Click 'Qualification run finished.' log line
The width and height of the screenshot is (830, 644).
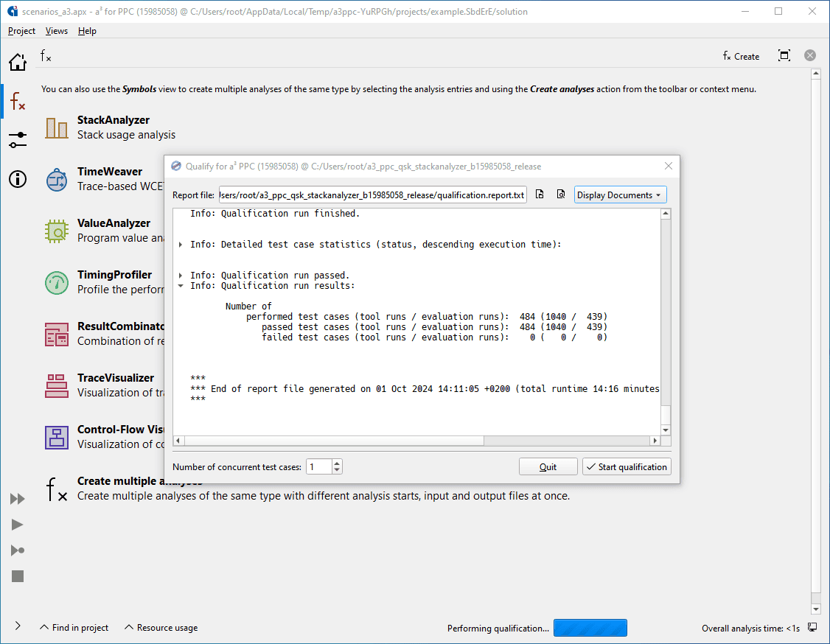[x=275, y=213]
